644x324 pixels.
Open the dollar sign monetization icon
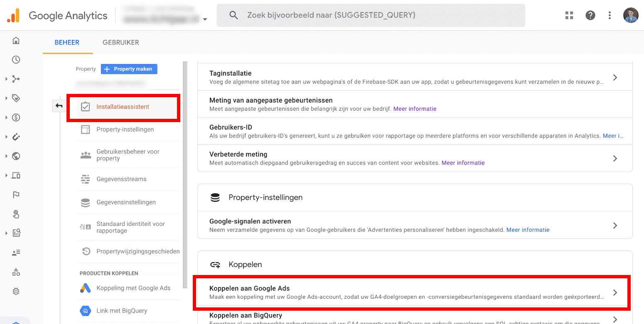click(16, 118)
